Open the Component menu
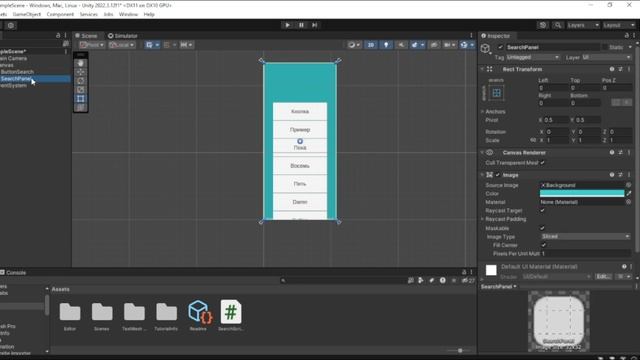This screenshot has height=360, width=640. (x=60, y=14)
